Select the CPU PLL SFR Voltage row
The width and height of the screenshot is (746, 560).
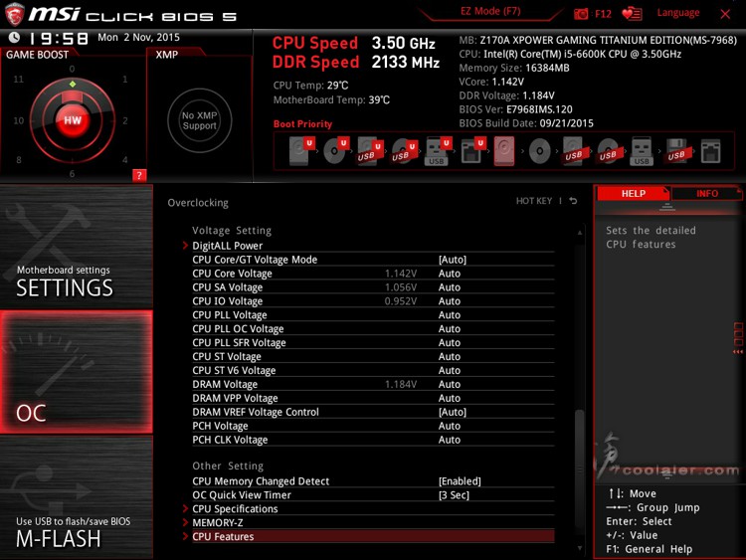click(x=373, y=342)
